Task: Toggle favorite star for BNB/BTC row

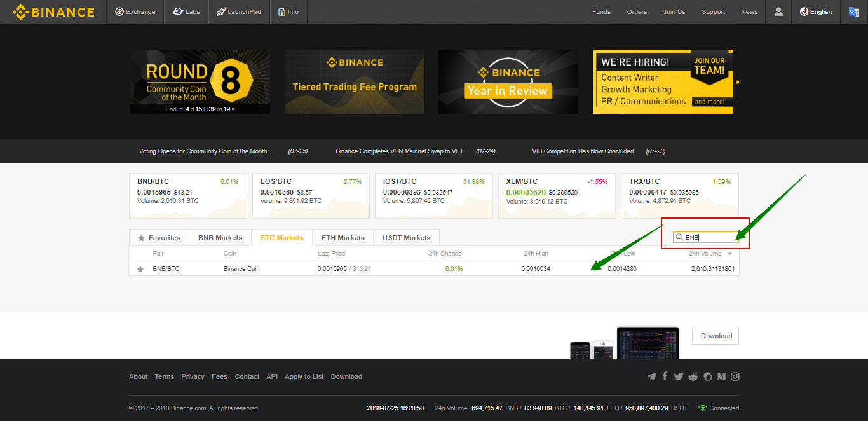Action: coord(140,269)
